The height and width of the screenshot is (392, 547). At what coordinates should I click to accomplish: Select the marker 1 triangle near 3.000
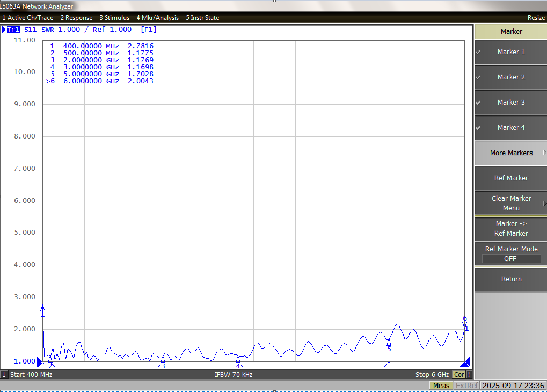click(x=43, y=308)
